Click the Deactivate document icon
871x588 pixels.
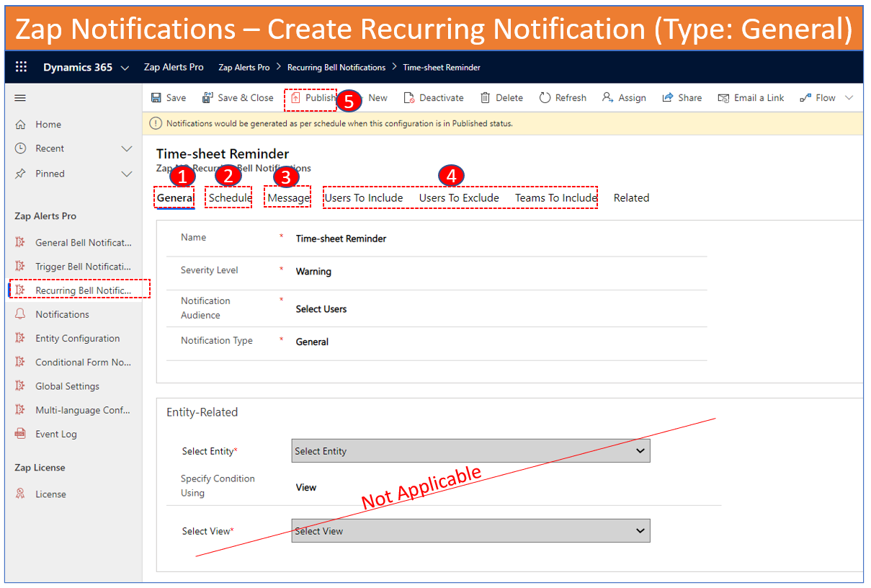pos(408,98)
